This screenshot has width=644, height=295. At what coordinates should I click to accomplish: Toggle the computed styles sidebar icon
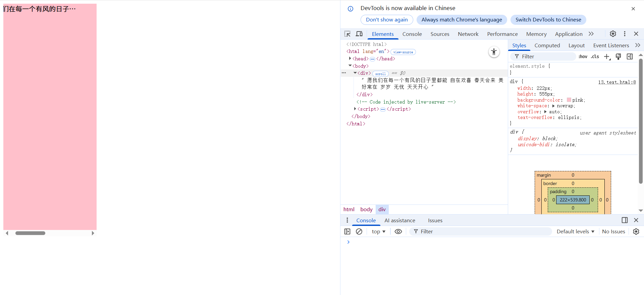[630, 56]
